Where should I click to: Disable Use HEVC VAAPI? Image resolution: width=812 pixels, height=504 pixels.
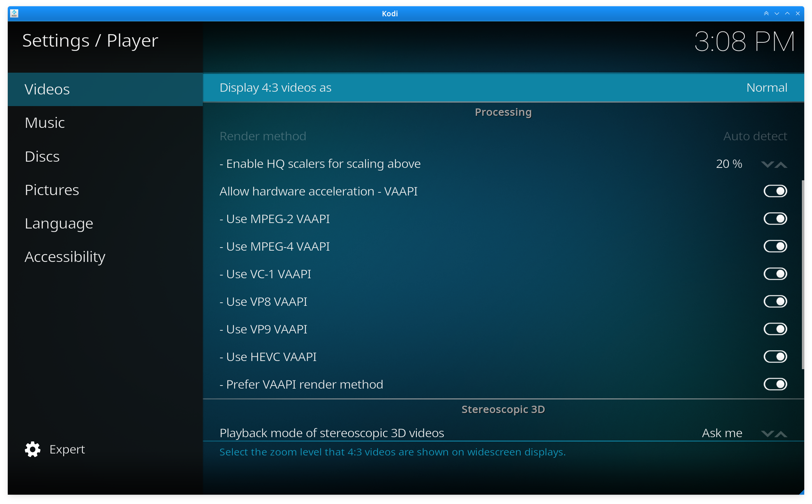click(775, 356)
